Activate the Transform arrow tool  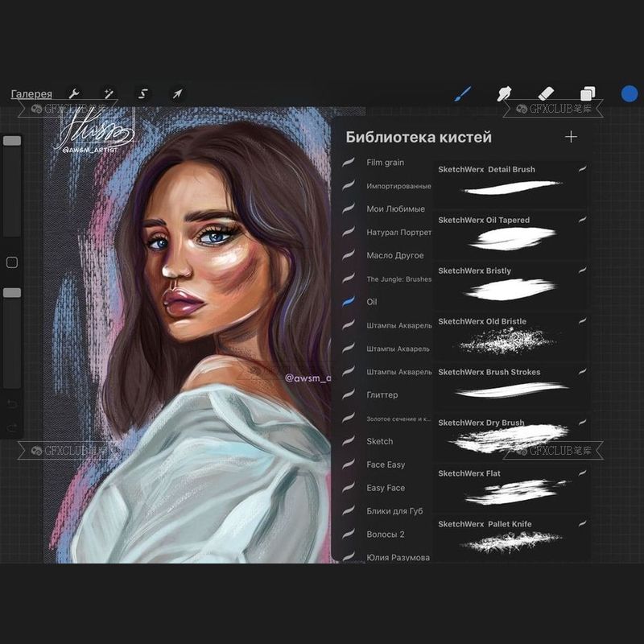pyautogui.click(x=177, y=93)
